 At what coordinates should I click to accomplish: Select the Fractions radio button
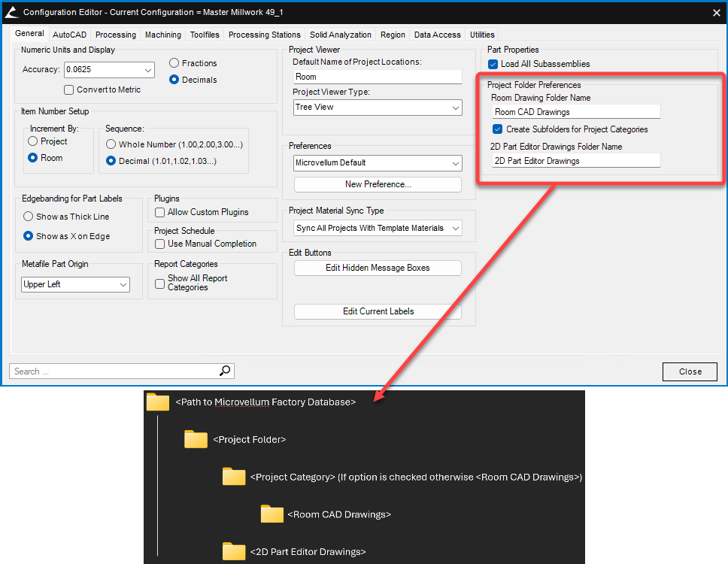pyautogui.click(x=174, y=62)
